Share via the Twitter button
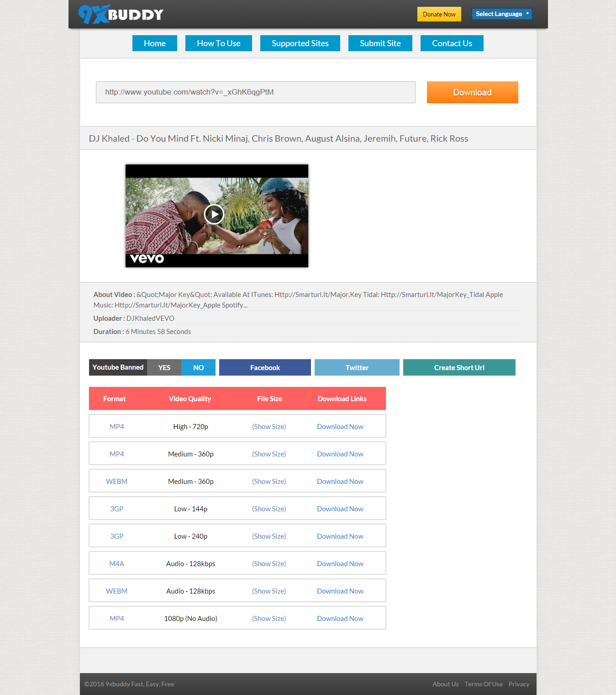 point(357,367)
